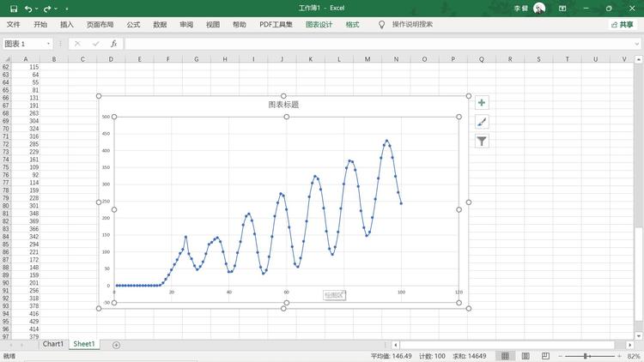This screenshot has height=362, width=644.
Task: Expand the Name Box dropdown arrow
Action: tap(48, 44)
